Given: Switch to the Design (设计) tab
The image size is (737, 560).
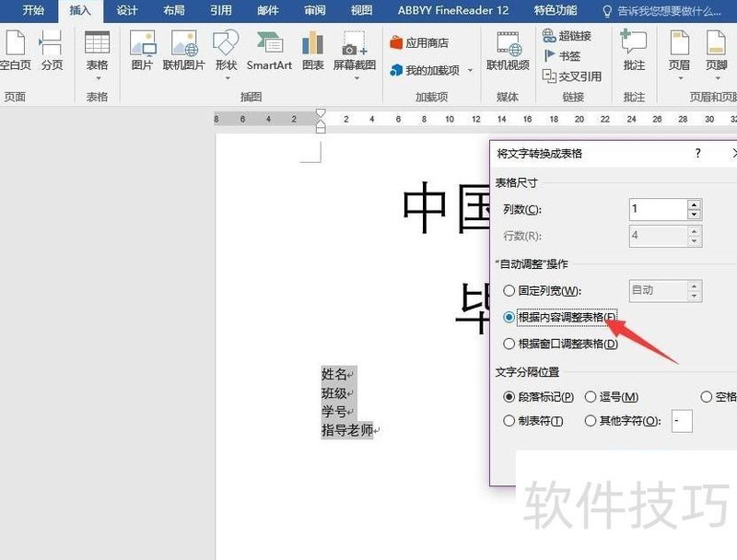Looking at the screenshot, I should 127,11.
